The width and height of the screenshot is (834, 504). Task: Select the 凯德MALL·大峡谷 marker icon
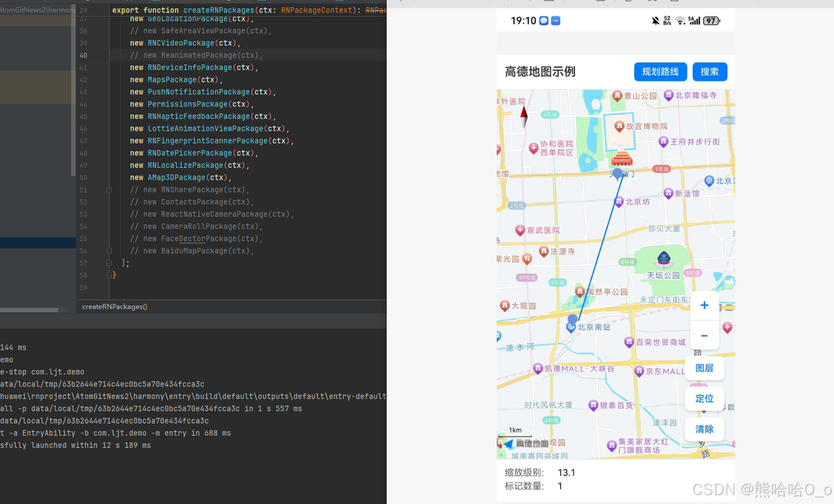tap(538, 368)
